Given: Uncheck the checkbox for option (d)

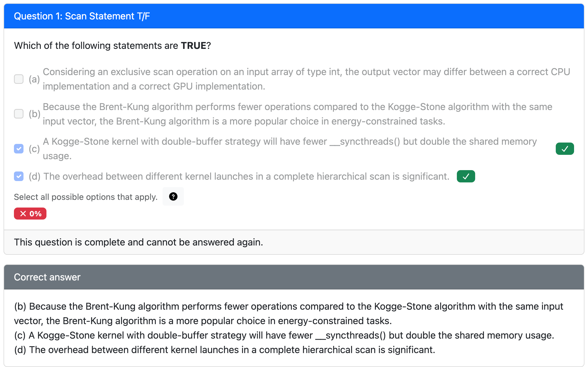Looking at the screenshot, I should (19, 176).
